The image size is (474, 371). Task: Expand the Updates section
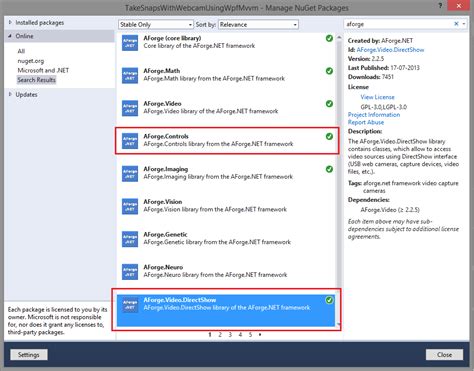coord(10,94)
